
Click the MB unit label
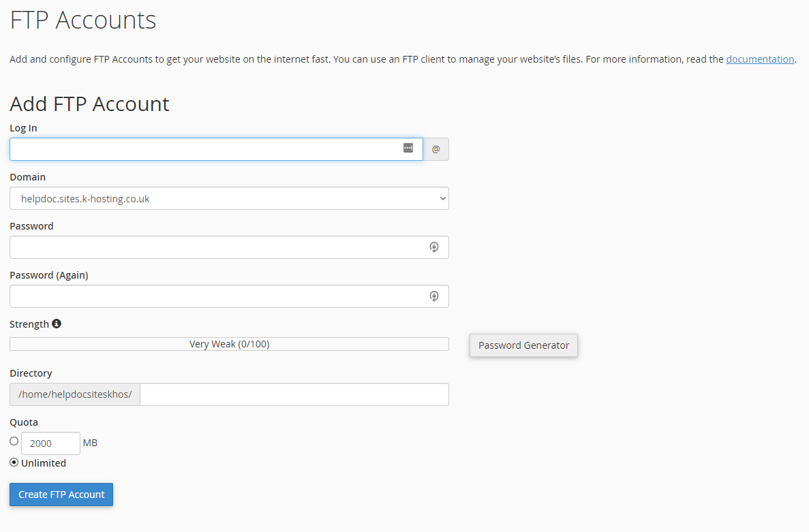tap(90, 443)
